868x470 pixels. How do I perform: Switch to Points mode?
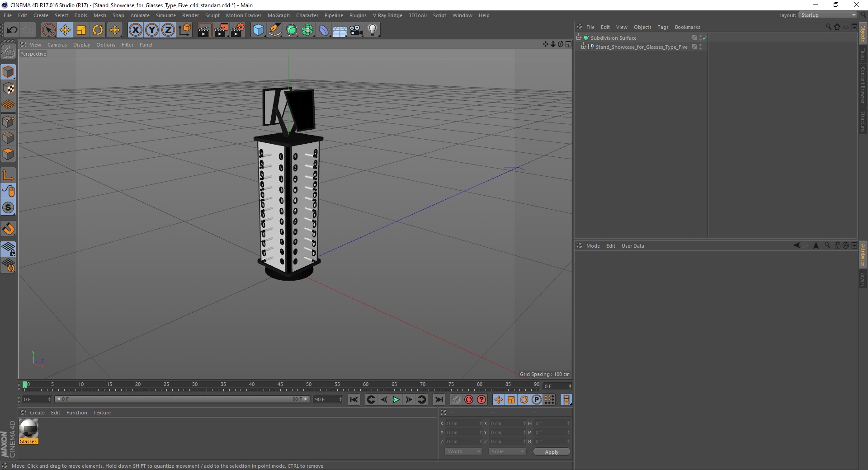point(8,122)
